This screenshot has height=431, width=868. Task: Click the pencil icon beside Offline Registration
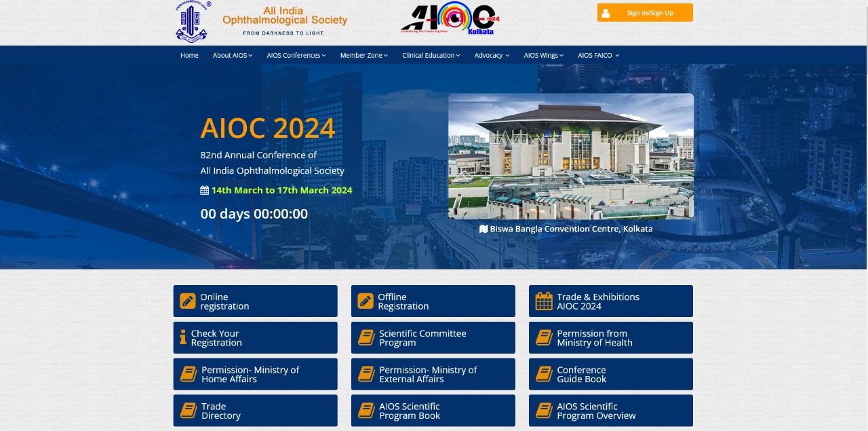(366, 301)
